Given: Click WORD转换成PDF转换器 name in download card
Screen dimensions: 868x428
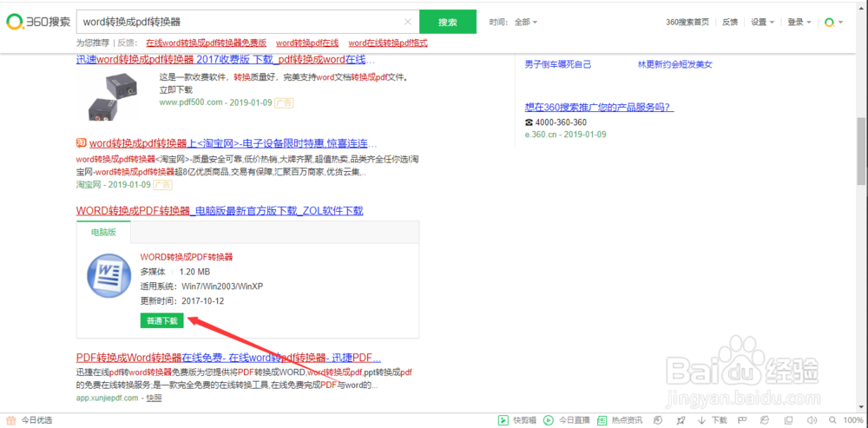Looking at the screenshot, I should click(x=187, y=258).
